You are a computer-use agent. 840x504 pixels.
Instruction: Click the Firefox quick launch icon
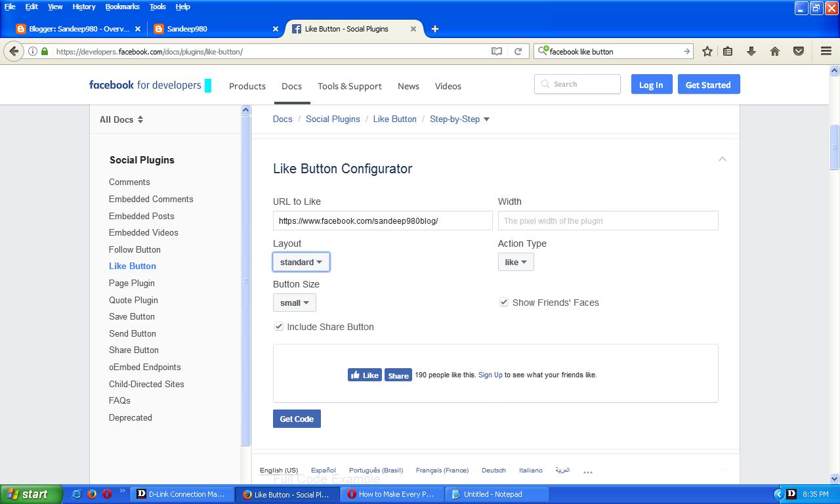pos(92,494)
